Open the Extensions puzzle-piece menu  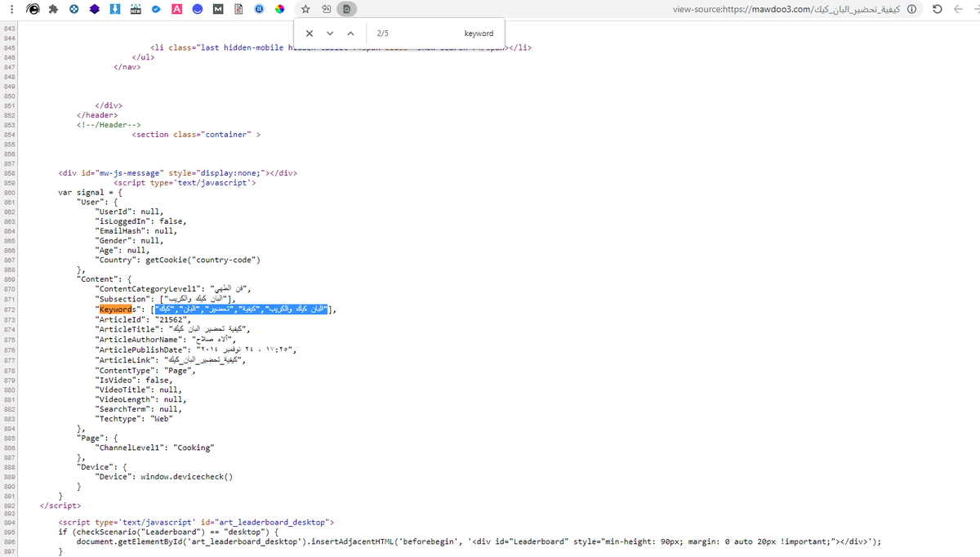coord(54,9)
